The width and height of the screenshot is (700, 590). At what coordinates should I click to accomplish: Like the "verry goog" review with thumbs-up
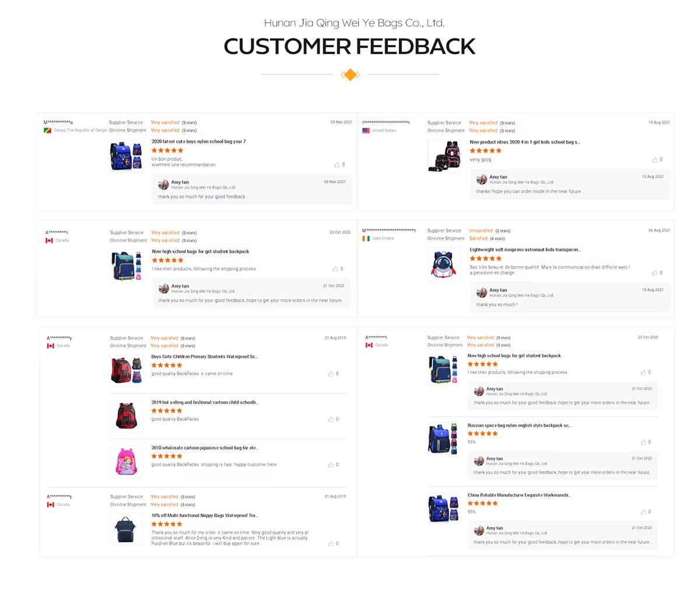coord(654,159)
